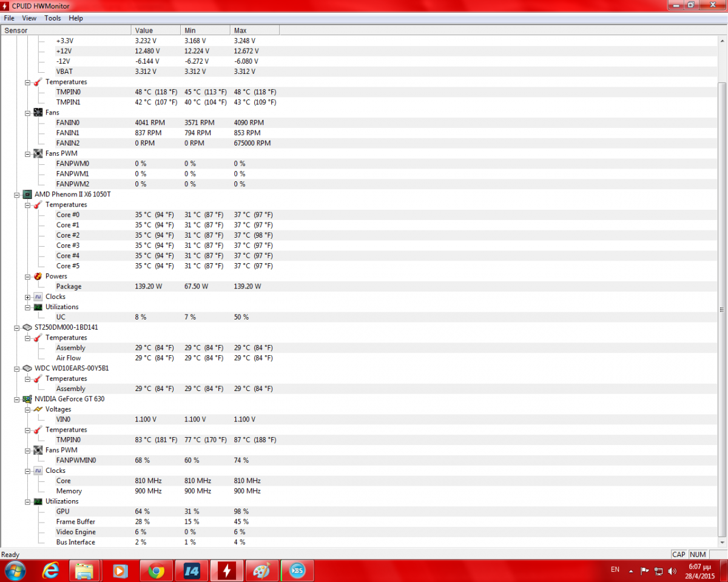Collapse the Voltages node under NVIDIA GeForce
Image resolution: width=728 pixels, height=582 pixels.
point(28,410)
